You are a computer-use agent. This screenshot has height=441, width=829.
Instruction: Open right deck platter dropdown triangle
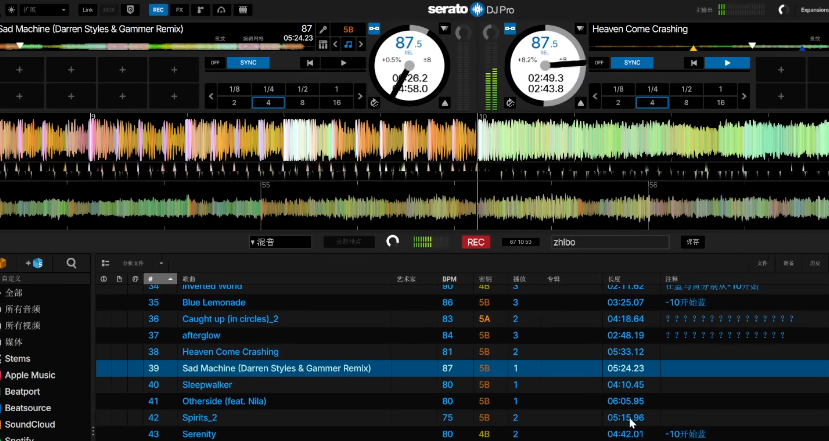pyautogui.click(x=581, y=29)
